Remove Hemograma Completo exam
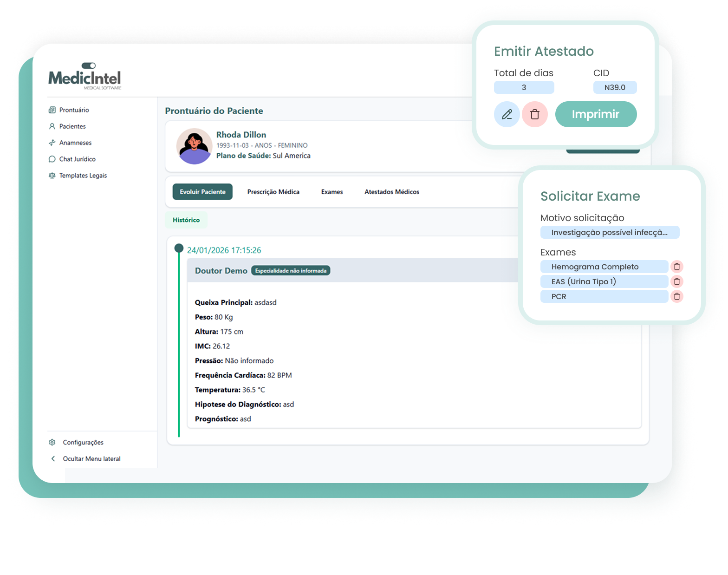Image resolution: width=728 pixels, height=575 pixels. [x=676, y=267]
